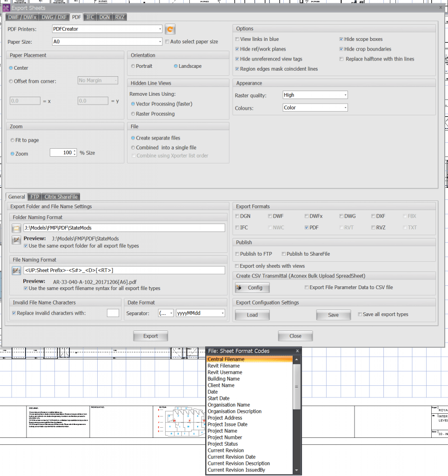Uncheck Hide scope boxes
The image size is (448, 476).
tap(341, 39)
